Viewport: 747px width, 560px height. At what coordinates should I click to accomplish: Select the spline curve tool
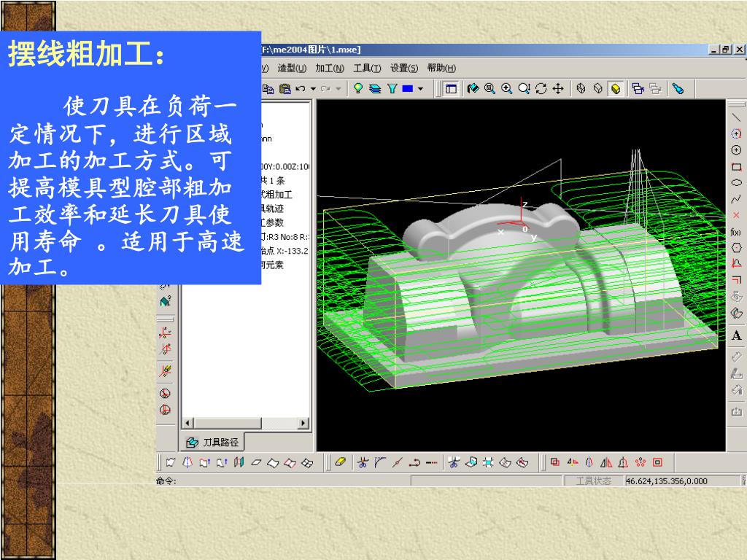click(736, 198)
